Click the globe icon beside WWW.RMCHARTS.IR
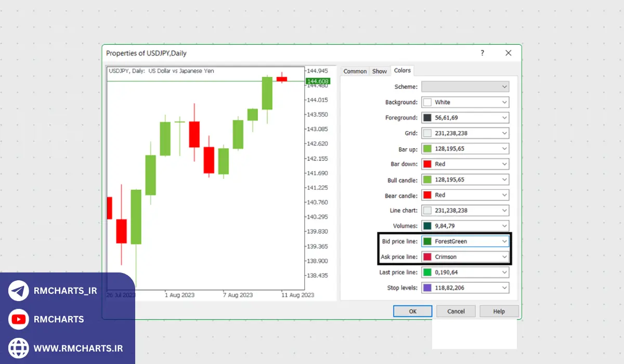624x364 pixels. point(19,347)
